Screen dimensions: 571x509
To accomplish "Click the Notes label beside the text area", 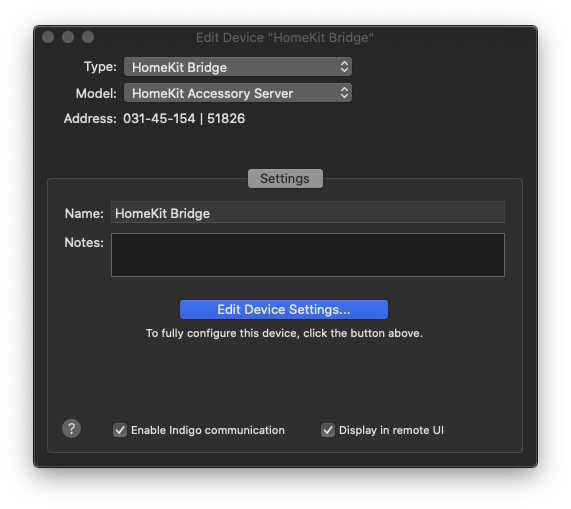I will [84, 242].
